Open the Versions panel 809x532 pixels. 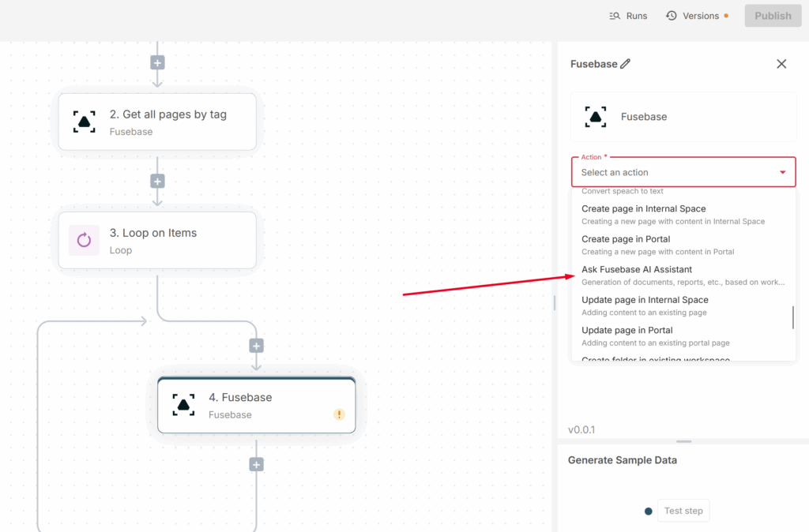[693, 16]
